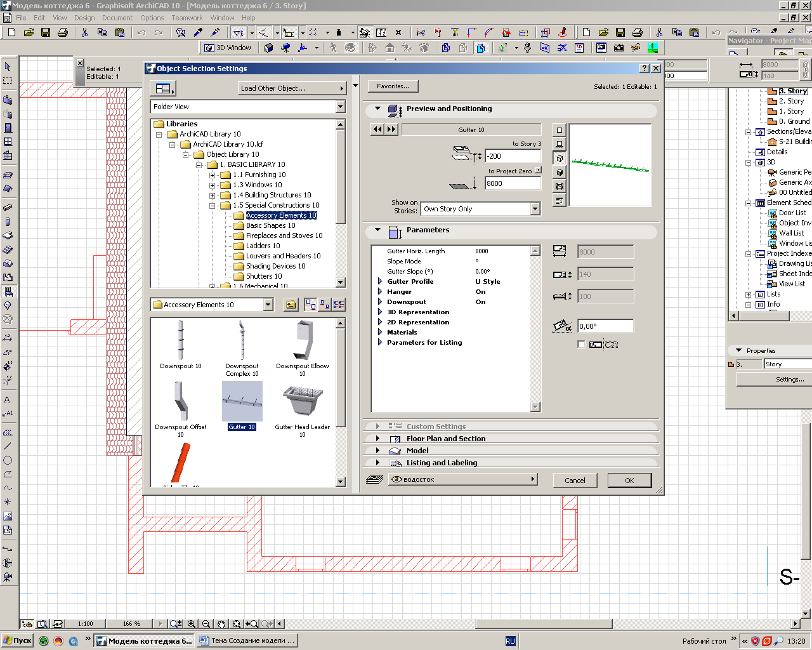The width and height of the screenshot is (812, 650).
Task: Select the Text tool in toolbox
Action: (8, 400)
